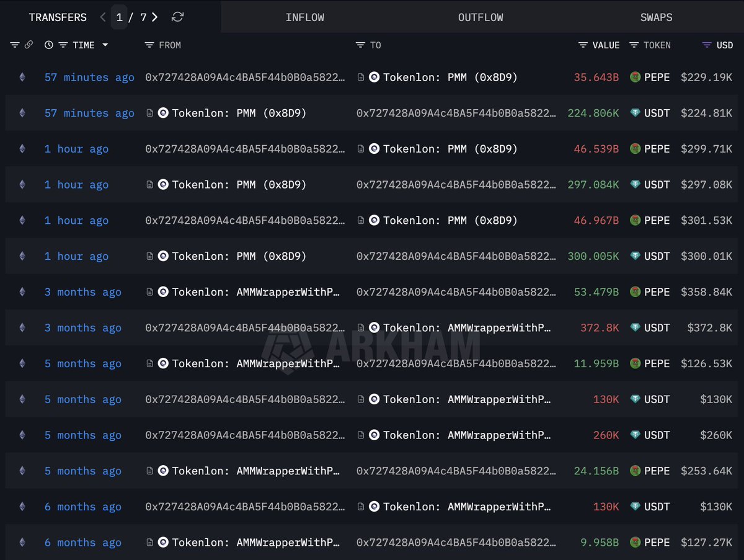
Task: Open recipient address 0x727428A09… in 24.156B row
Action: tap(456, 471)
